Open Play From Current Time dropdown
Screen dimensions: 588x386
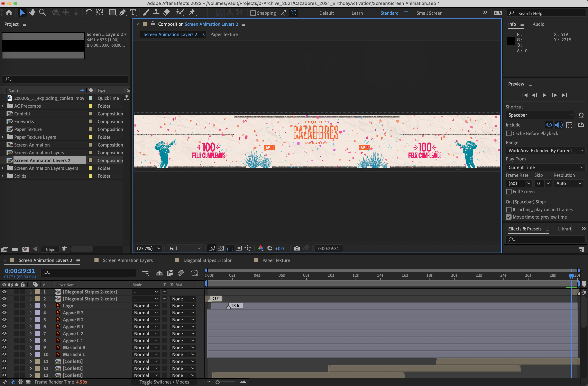[x=545, y=167]
